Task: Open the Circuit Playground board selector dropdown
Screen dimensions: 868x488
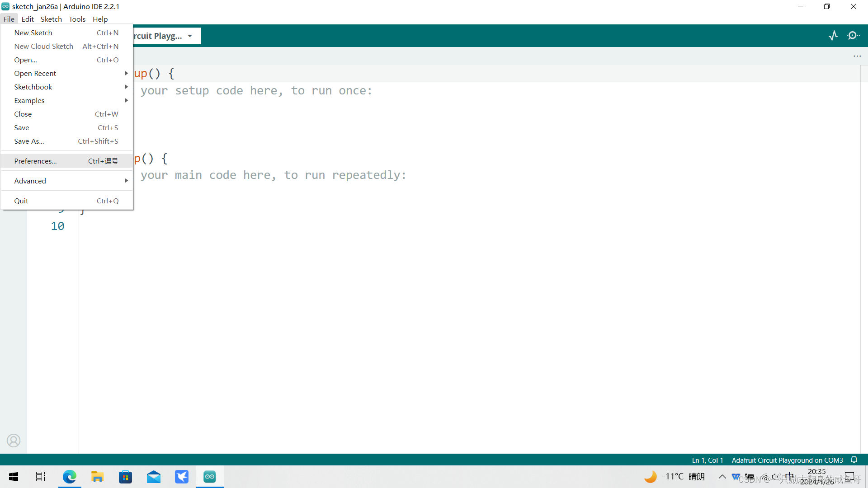Action: 189,36
